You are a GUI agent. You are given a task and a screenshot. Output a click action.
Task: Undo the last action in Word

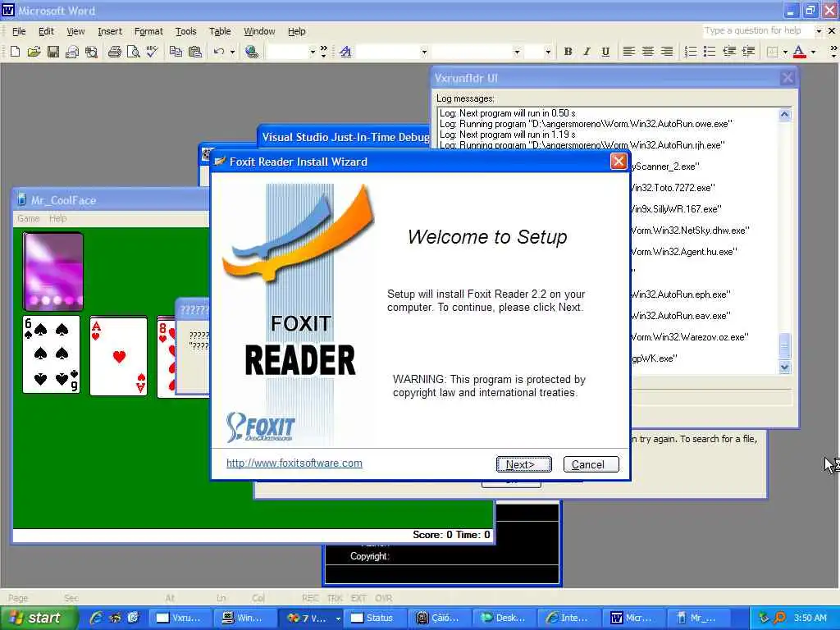click(x=218, y=52)
